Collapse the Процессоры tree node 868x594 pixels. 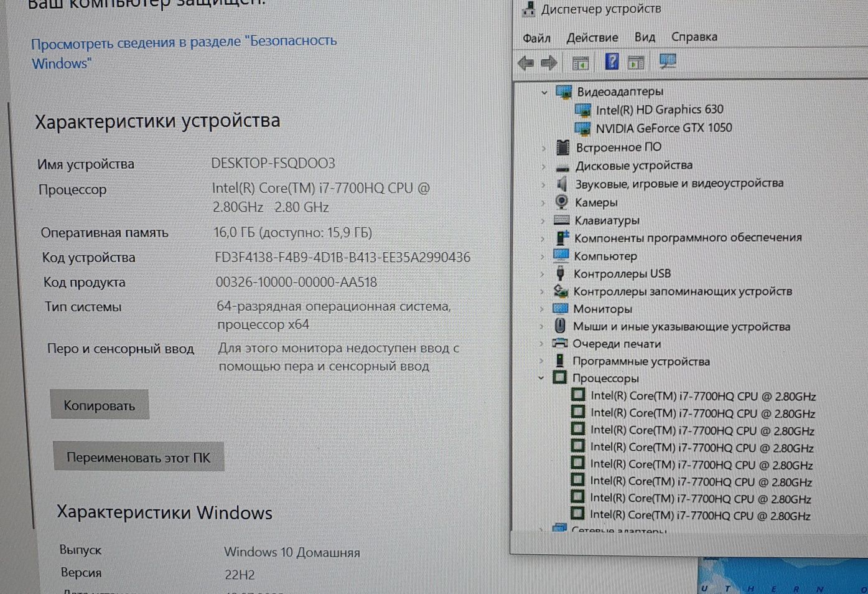(541, 378)
